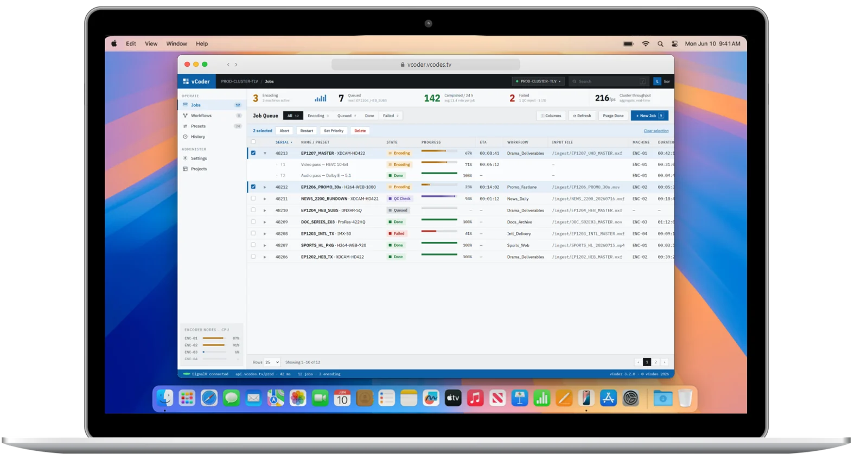Click the Clear selection link
The image size is (868, 460).
(656, 131)
